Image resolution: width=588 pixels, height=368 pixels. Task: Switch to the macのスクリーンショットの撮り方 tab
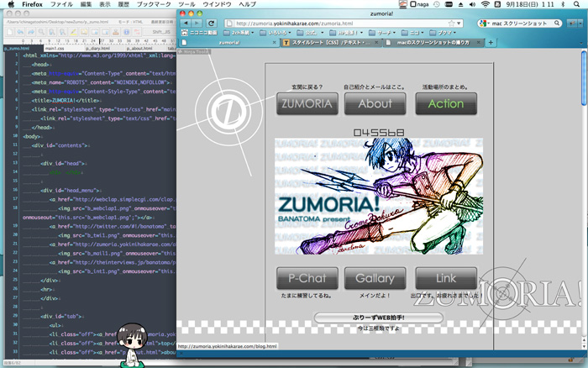pos(433,42)
